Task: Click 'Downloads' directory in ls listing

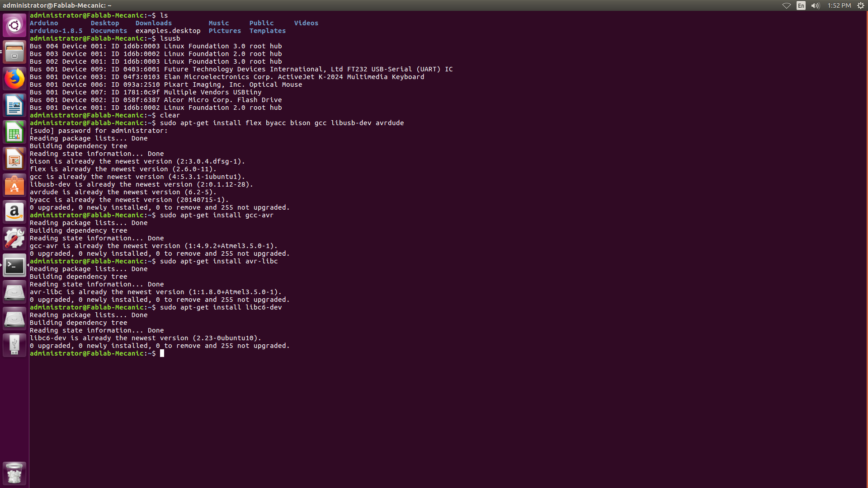Action: coord(154,23)
